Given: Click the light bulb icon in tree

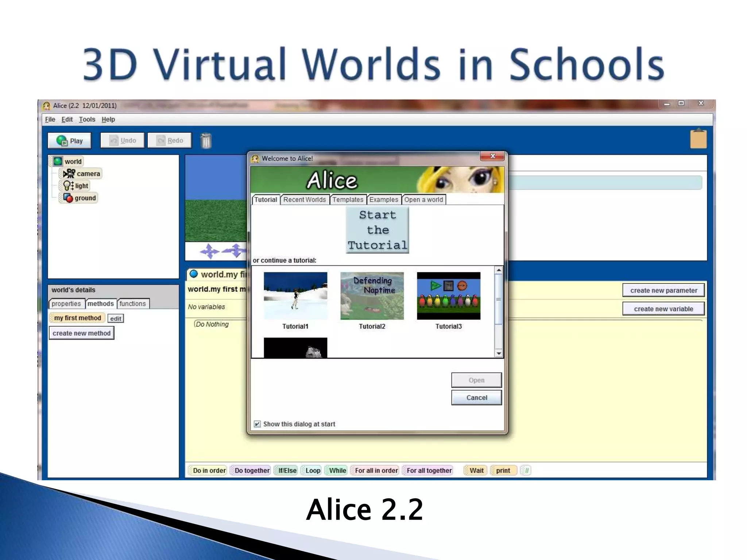Looking at the screenshot, I should point(68,186).
